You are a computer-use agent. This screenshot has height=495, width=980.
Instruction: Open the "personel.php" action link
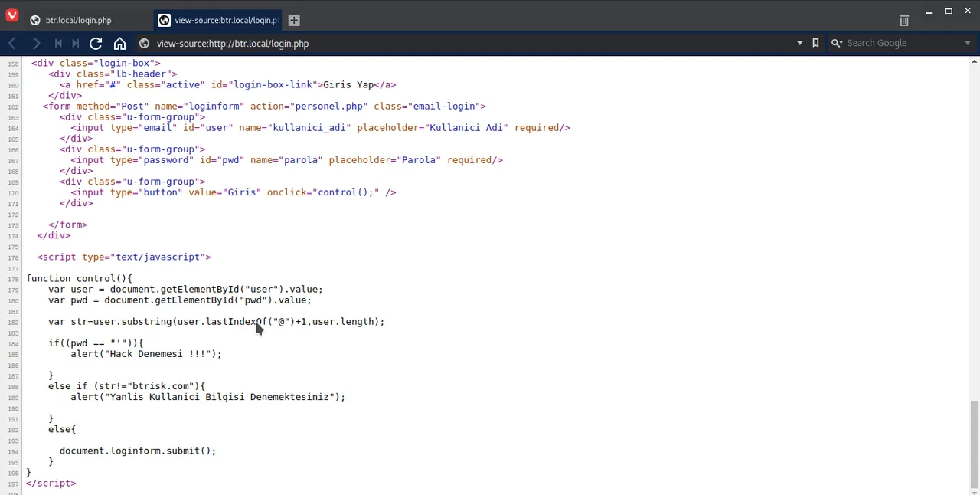click(328, 106)
